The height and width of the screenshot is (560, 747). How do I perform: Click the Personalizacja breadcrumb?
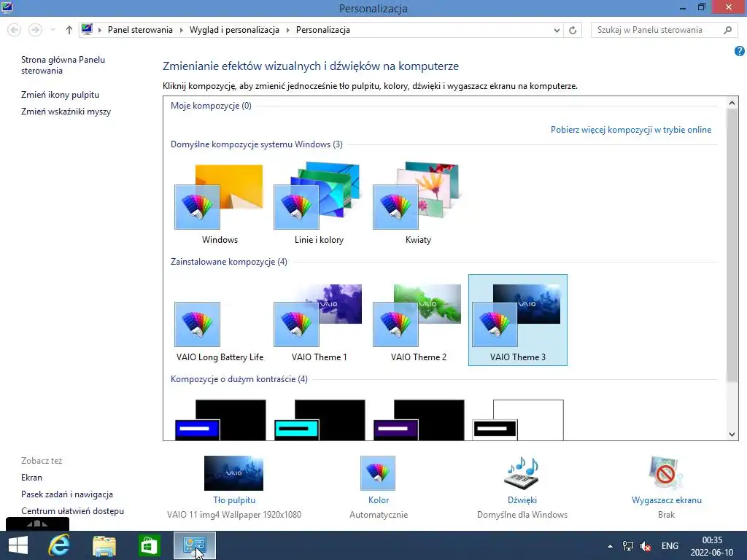323,30
